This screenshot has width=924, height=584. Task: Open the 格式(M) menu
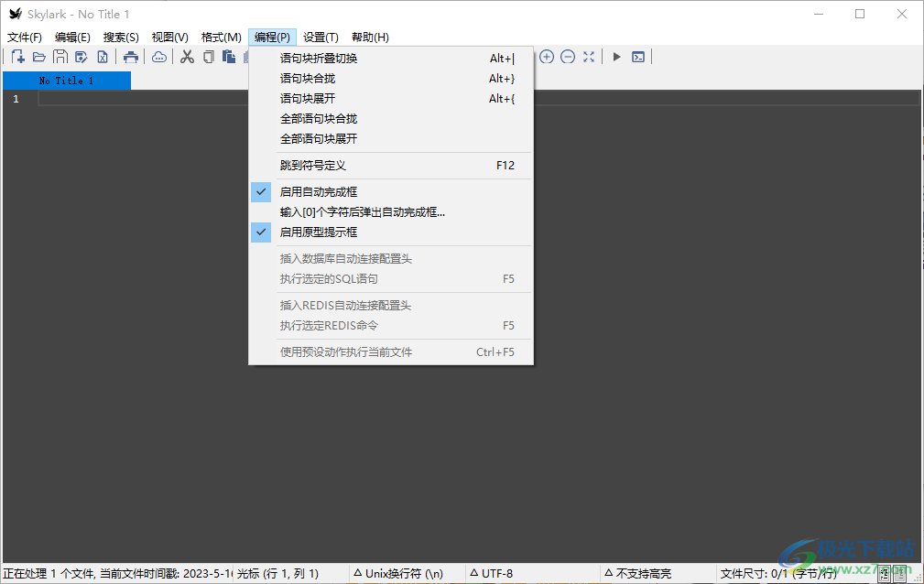coord(221,38)
